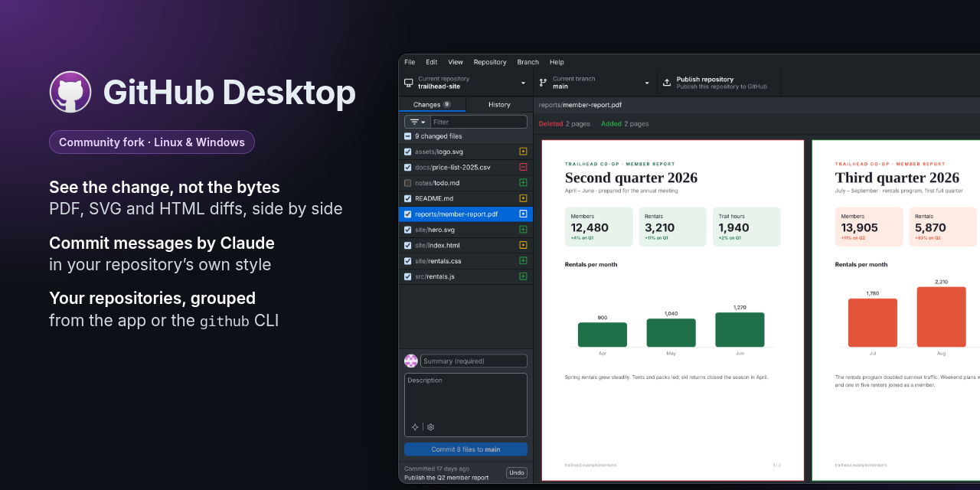980x490 pixels.
Task: Switch to the History tab
Action: click(x=499, y=105)
